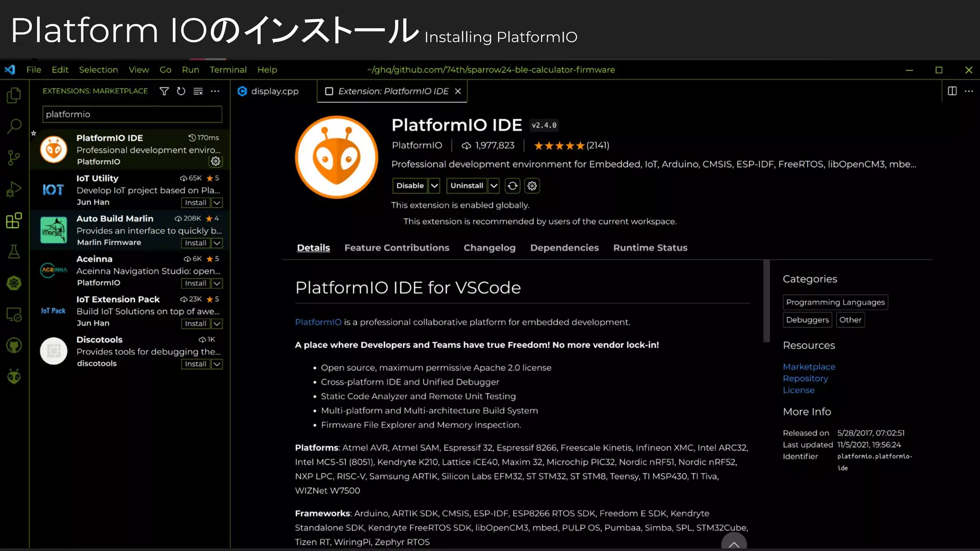Expand install options for IoT Extension Pack
Screen dimensions: 980x551
click(x=217, y=324)
